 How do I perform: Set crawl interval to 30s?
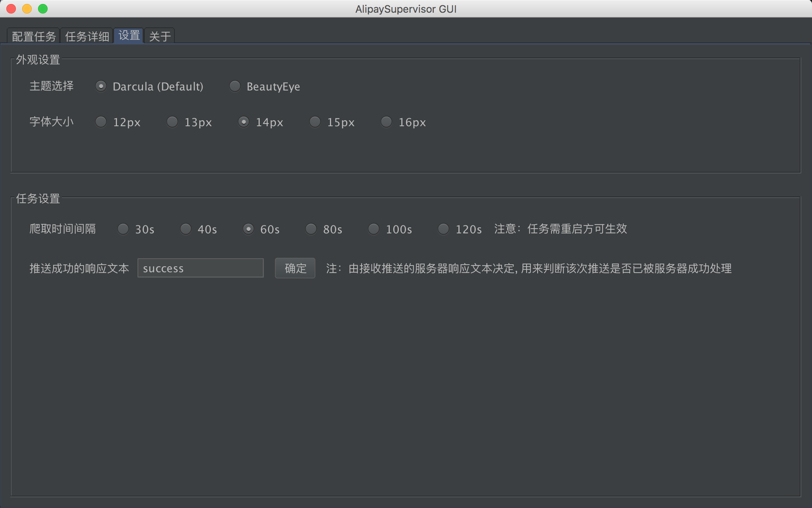[x=123, y=229]
